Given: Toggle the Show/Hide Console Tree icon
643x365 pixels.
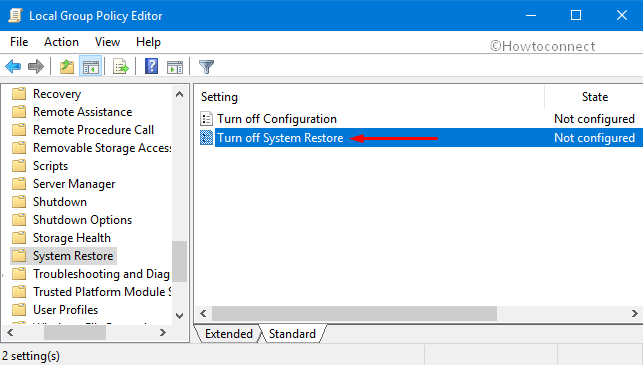Looking at the screenshot, I should pos(90,66).
